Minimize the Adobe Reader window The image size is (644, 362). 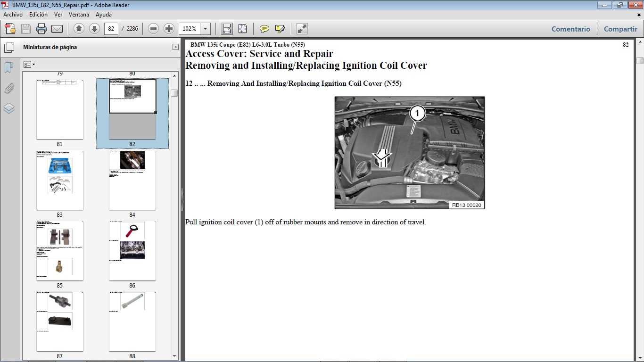point(604,5)
